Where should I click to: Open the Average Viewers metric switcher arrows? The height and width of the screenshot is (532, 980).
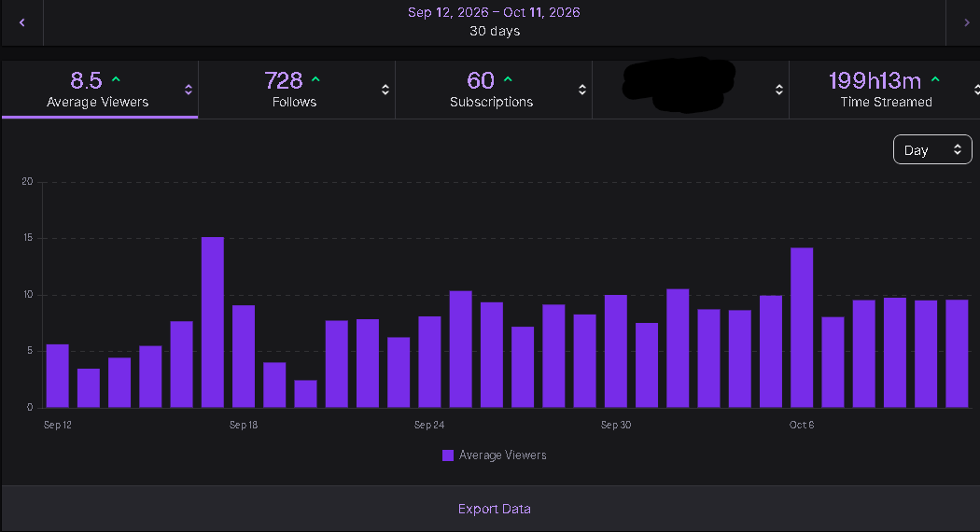pos(189,90)
